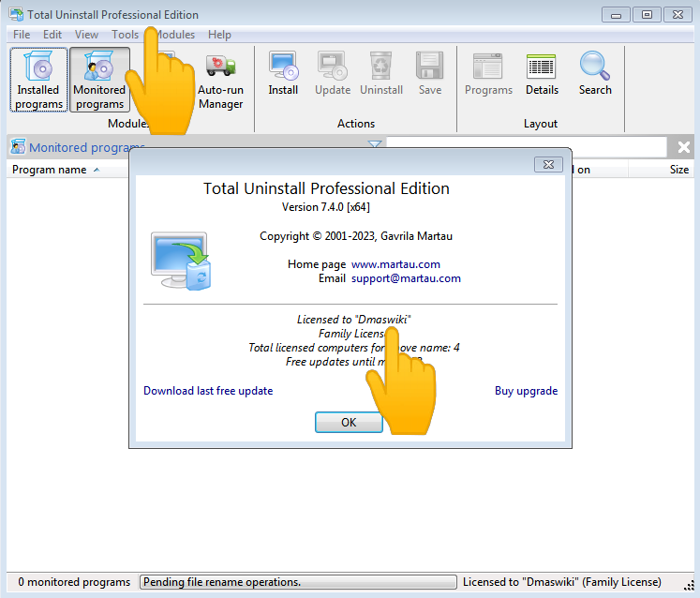Image resolution: width=700 pixels, height=598 pixels.
Task: Toggle the Programs layout pane
Action: pyautogui.click(x=488, y=74)
